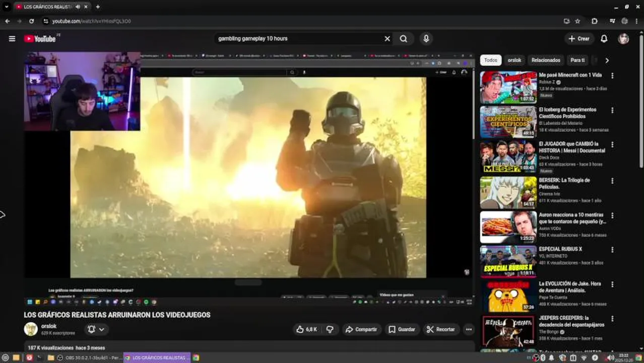
Task: Open options for ESPECIAL RUBIUS X video
Action: pos(612,250)
